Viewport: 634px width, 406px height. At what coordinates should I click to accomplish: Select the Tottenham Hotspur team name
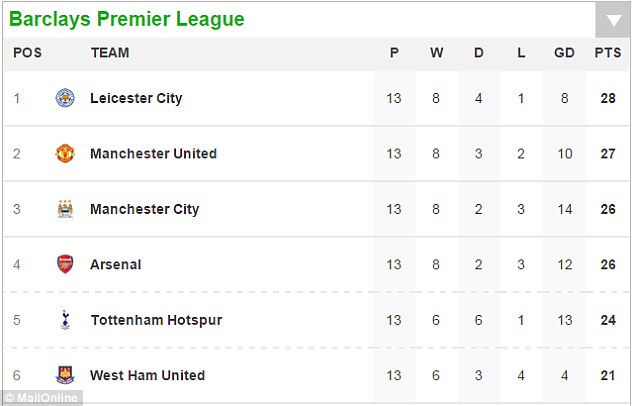(156, 320)
